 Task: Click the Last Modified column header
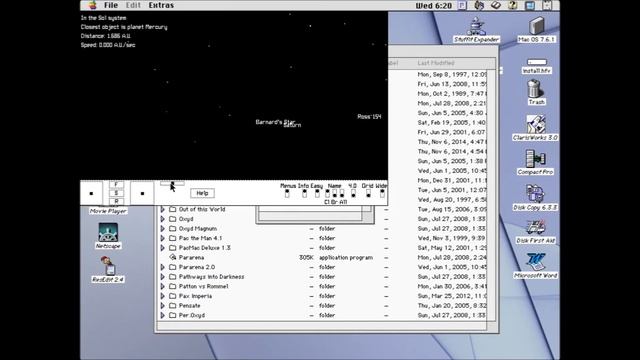436,63
